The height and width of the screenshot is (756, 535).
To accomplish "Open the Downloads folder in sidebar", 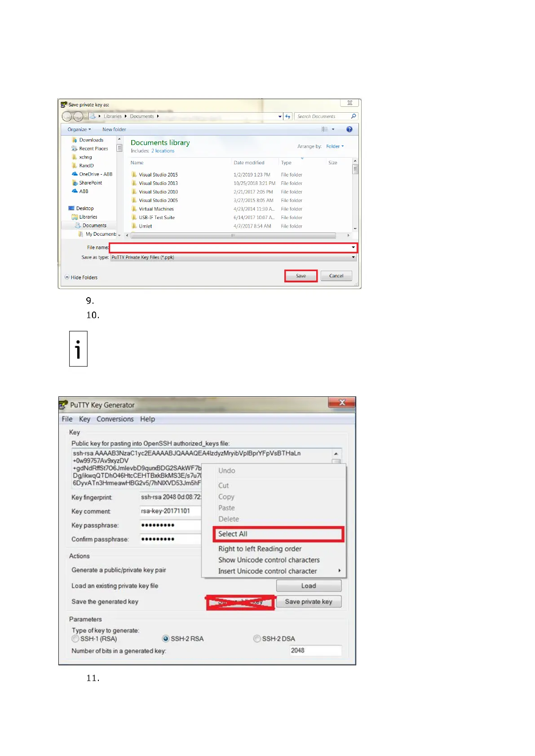I will [91, 140].
